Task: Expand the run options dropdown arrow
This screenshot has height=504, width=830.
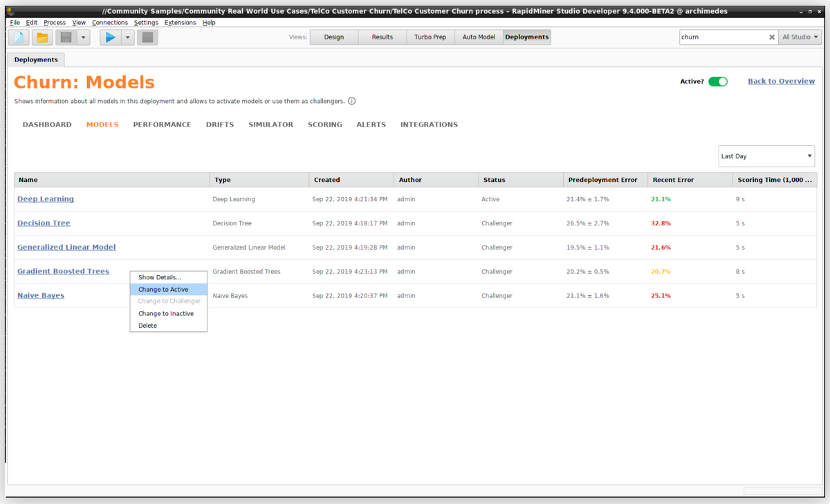Action: (x=128, y=37)
